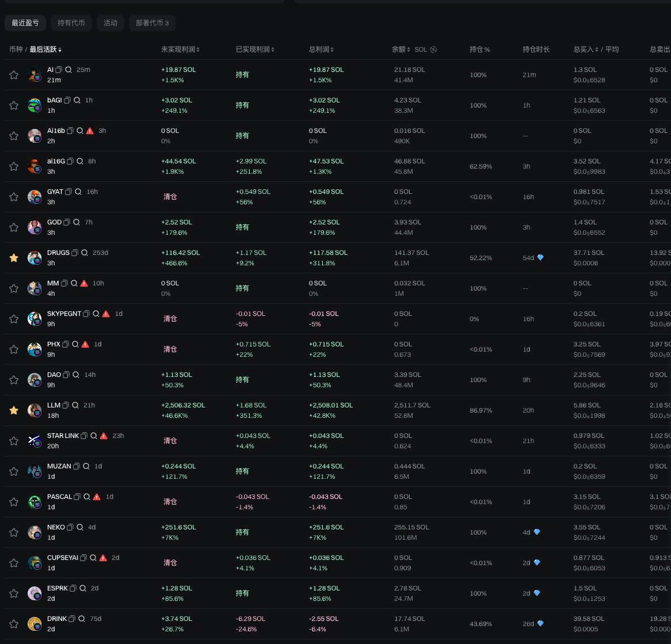Screen dimensions: 671x644
Task: Sort by 已实现利润 column
Action: (x=255, y=49)
